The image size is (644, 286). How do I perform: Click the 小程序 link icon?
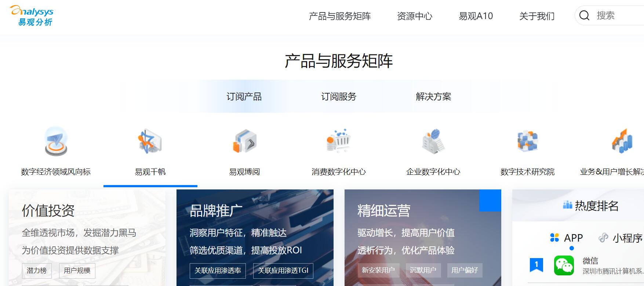pos(603,238)
